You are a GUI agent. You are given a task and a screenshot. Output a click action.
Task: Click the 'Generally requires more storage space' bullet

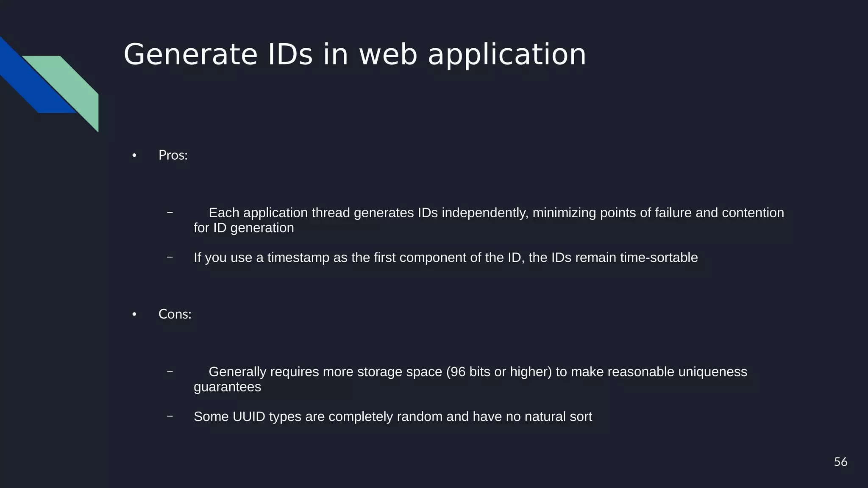470,379
